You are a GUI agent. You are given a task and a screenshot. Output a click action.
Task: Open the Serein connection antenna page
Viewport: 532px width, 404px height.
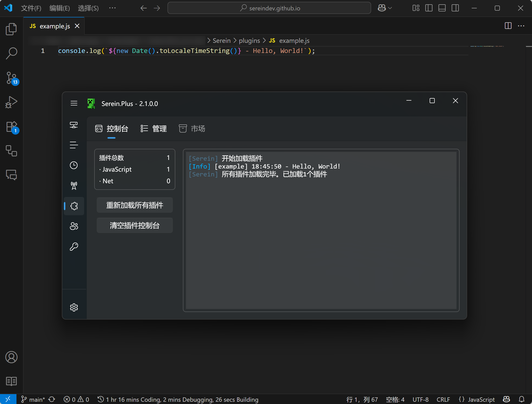point(74,186)
